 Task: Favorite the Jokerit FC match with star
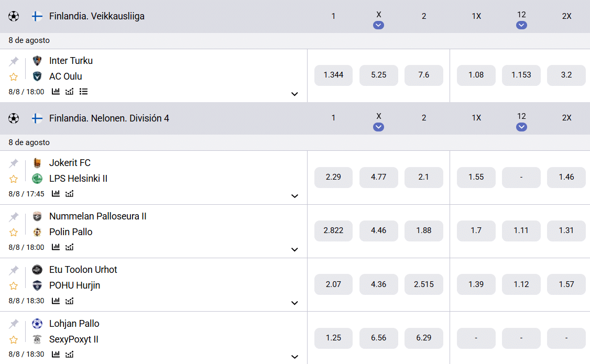[x=14, y=179]
